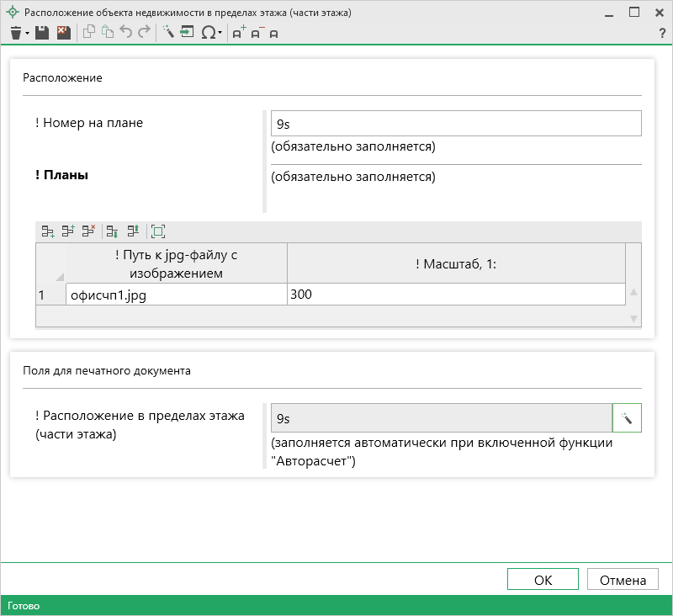673x616 pixels.
Task: Reset font size with plain A icon
Action: pos(274,34)
